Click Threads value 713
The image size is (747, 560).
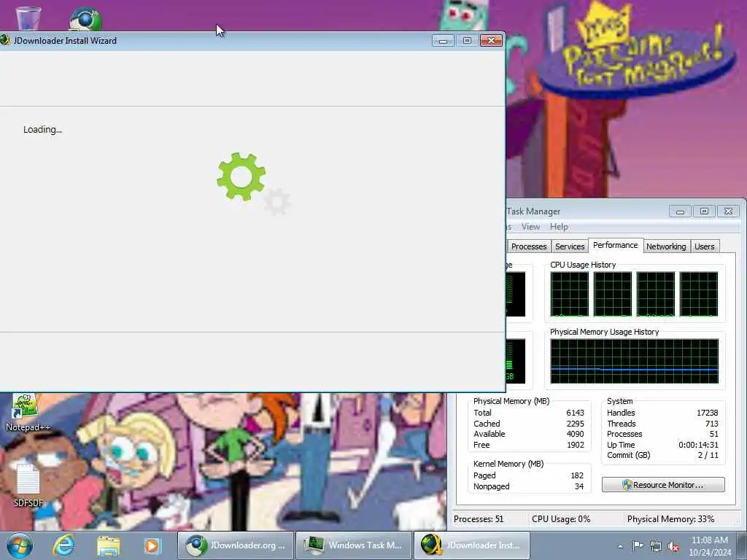click(711, 424)
